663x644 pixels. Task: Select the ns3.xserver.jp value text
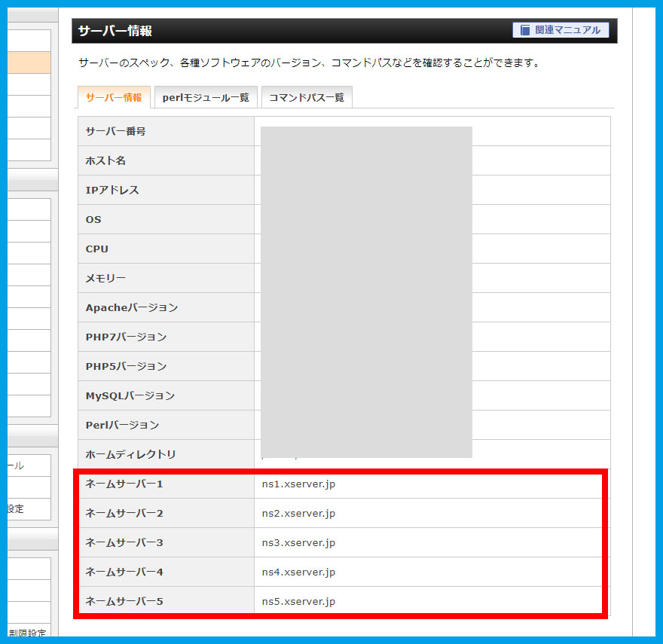click(298, 542)
